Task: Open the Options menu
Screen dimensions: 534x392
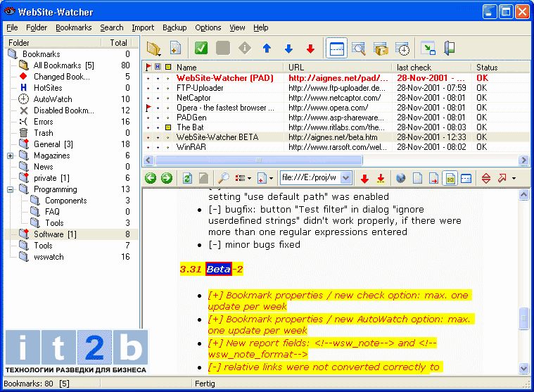Action: pos(208,27)
